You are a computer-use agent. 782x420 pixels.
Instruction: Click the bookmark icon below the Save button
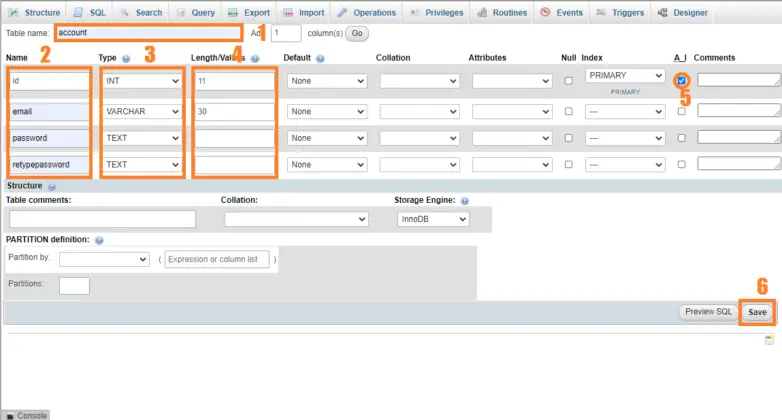pos(769,340)
